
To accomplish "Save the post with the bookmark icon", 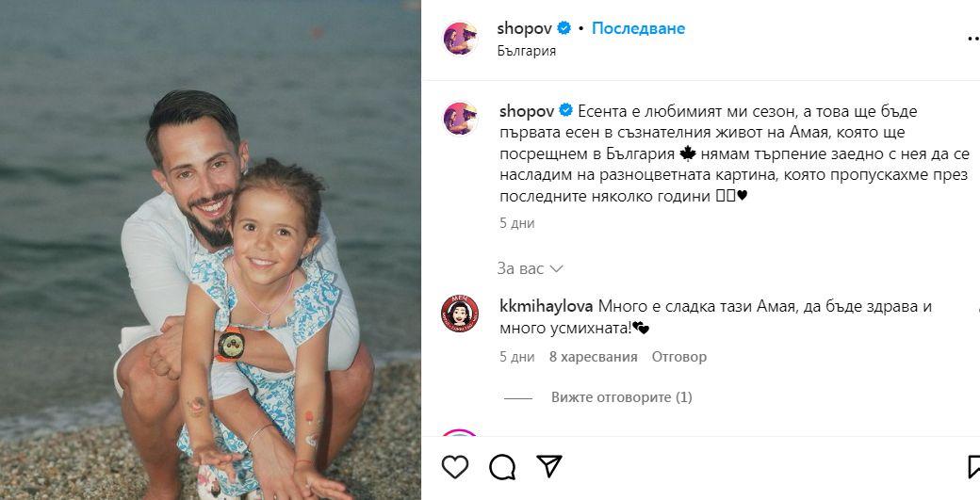I will 973,467.
